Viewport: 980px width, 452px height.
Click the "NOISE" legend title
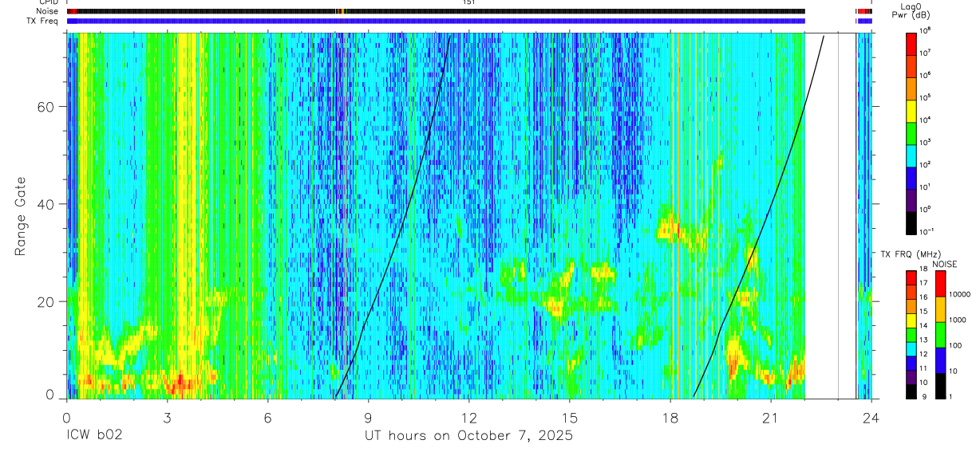tap(944, 264)
